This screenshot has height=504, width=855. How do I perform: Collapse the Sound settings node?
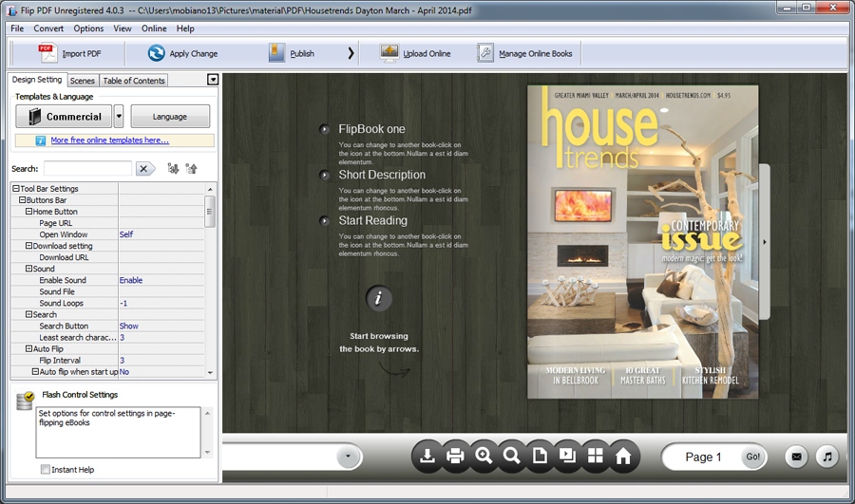28,269
